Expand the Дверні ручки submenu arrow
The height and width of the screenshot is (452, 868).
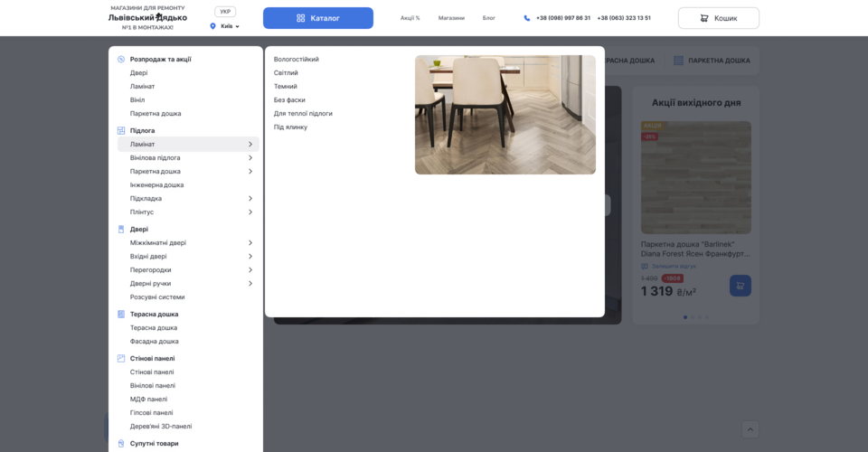pyautogui.click(x=250, y=283)
